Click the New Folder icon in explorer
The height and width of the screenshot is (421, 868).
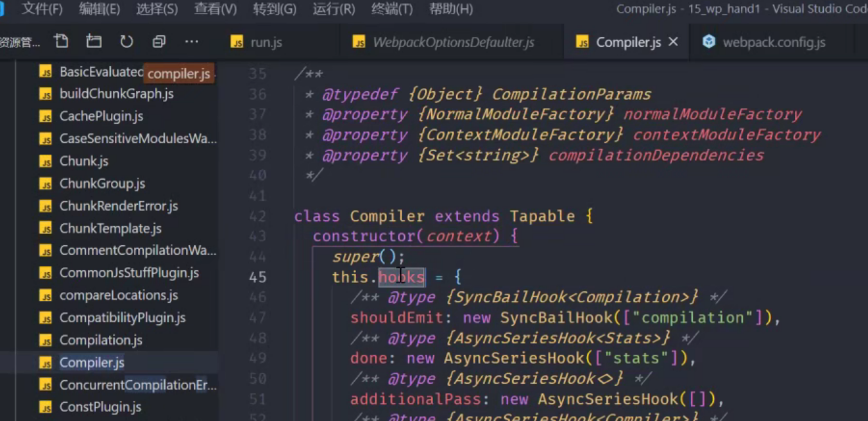click(94, 42)
